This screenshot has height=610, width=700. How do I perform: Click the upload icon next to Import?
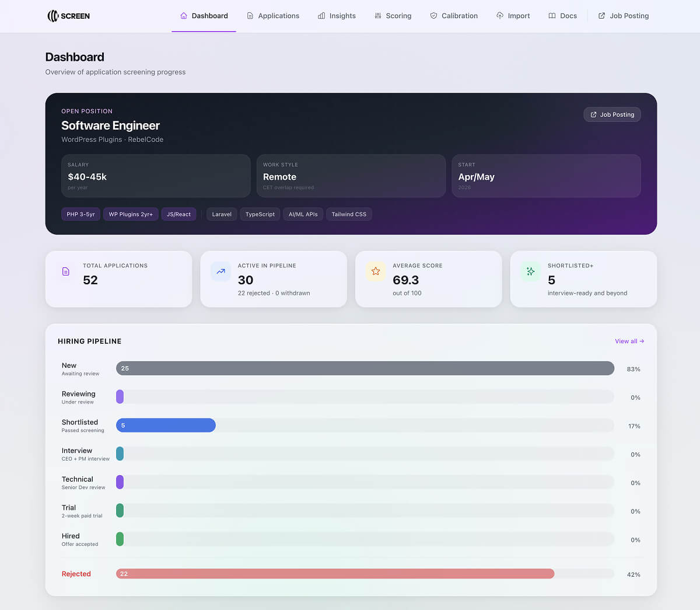pos(499,16)
